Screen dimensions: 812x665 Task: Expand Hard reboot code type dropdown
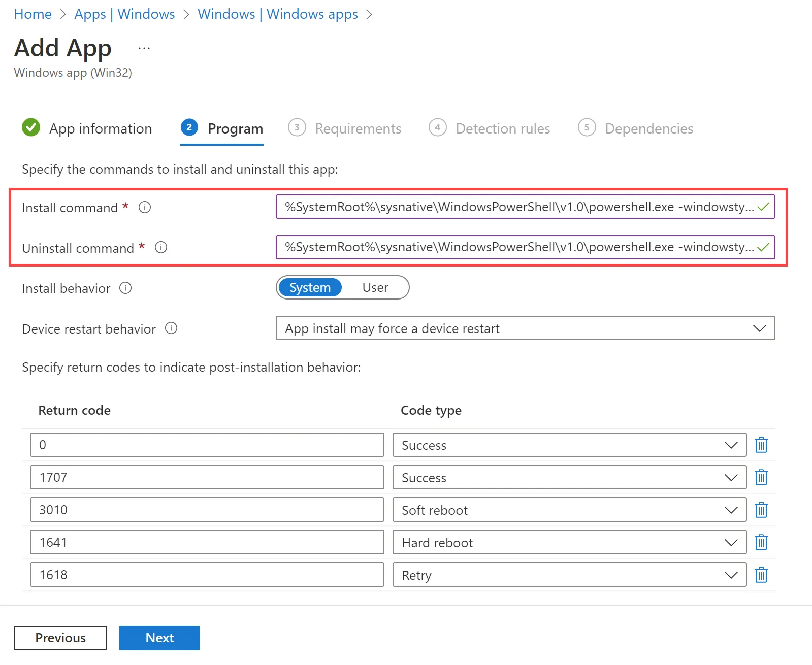click(x=569, y=542)
